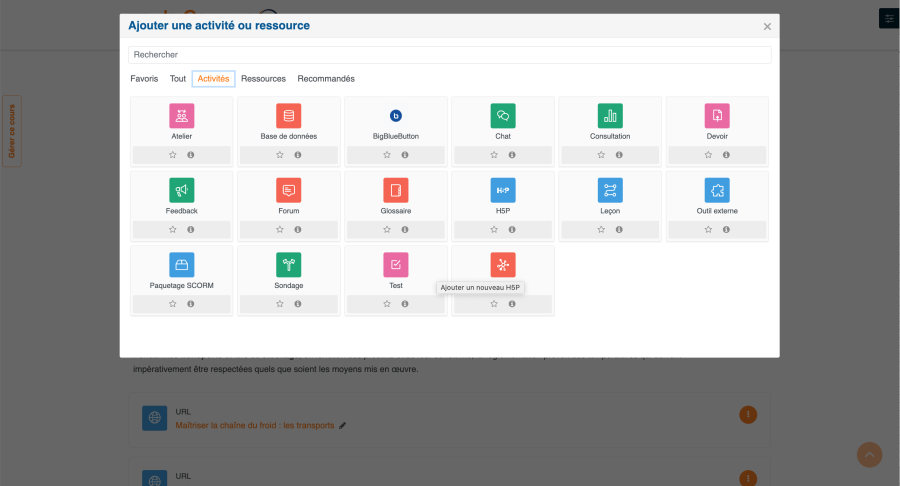Open the Maîtriser la chaîne du froid link
The height and width of the screenshot is (486, 900).
254,425
